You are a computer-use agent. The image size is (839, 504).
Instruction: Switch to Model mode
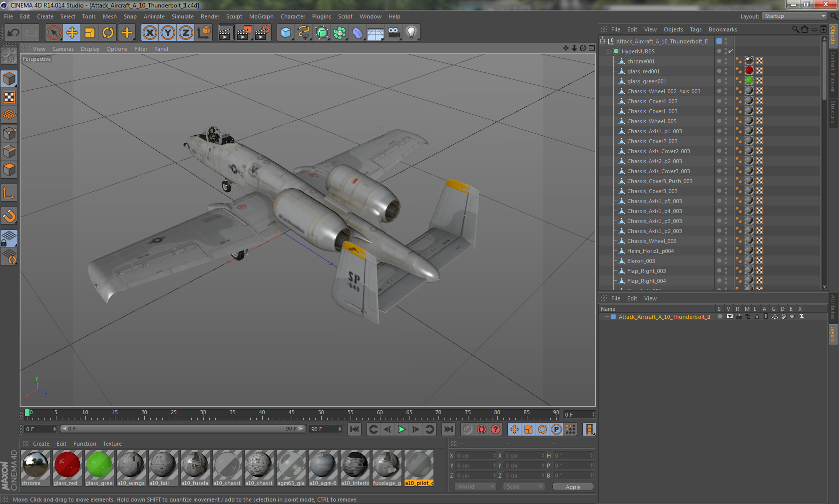coord(9,79)
